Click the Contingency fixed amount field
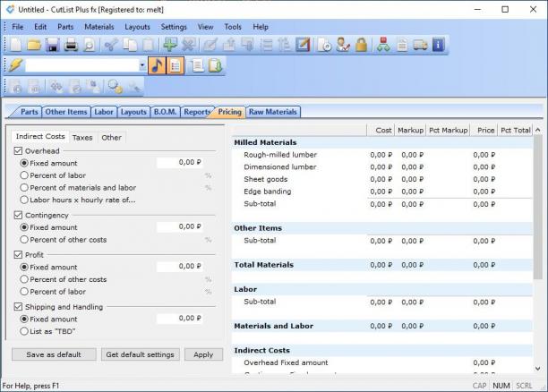 (180, 226)
